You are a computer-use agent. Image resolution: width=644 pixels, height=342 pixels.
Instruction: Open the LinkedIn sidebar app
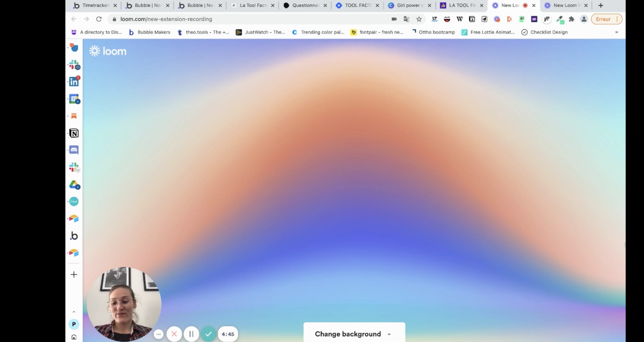74,82
